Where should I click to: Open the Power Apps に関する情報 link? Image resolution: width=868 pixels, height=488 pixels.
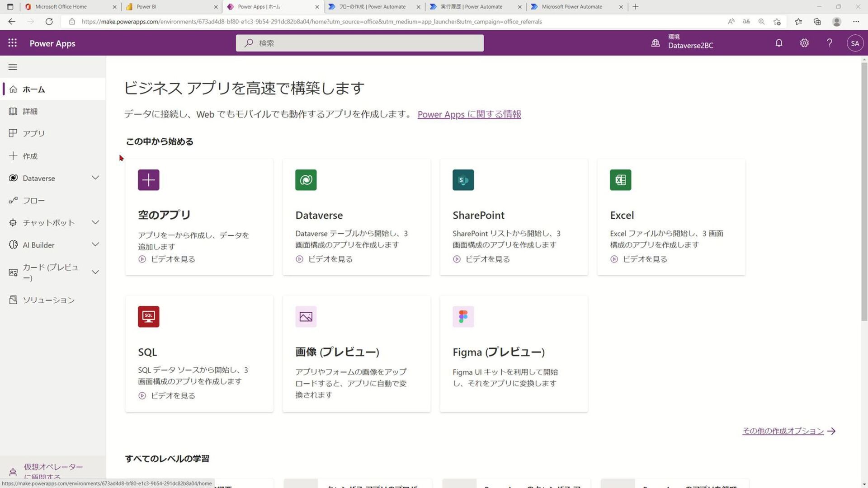(469, 114)
